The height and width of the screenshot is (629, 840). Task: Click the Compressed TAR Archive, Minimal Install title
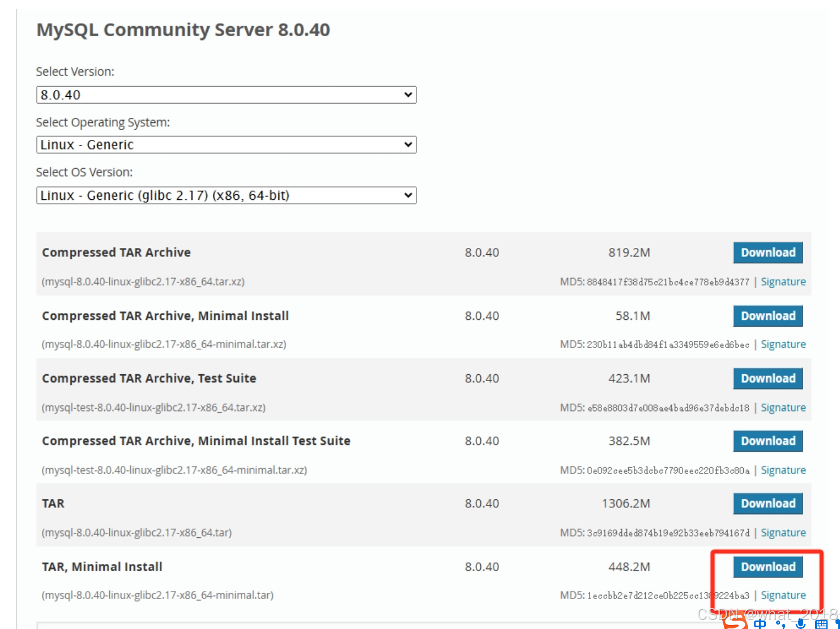pos(165,316)
